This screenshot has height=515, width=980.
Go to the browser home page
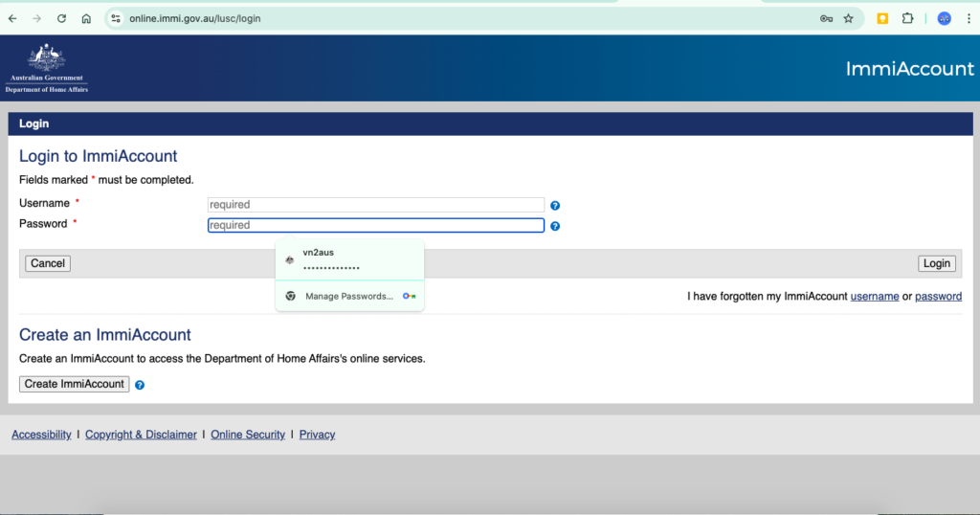tap(86, 18)
